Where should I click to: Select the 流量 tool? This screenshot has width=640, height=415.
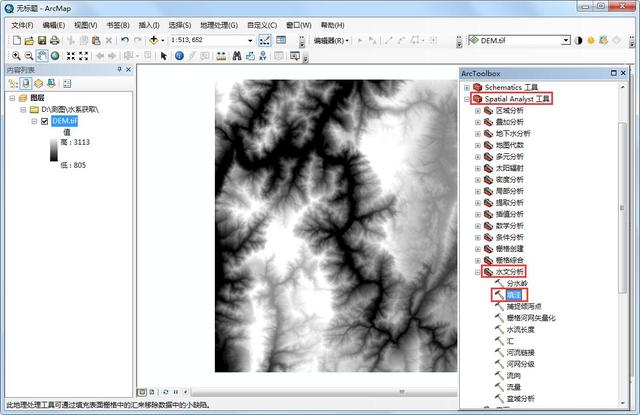pyautogui.click(x=513, y=387)
